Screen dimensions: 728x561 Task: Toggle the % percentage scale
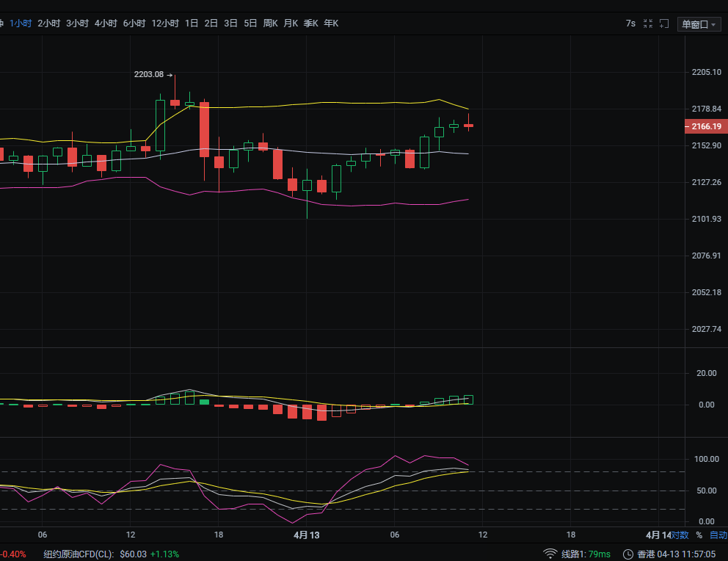coord(699,535)
